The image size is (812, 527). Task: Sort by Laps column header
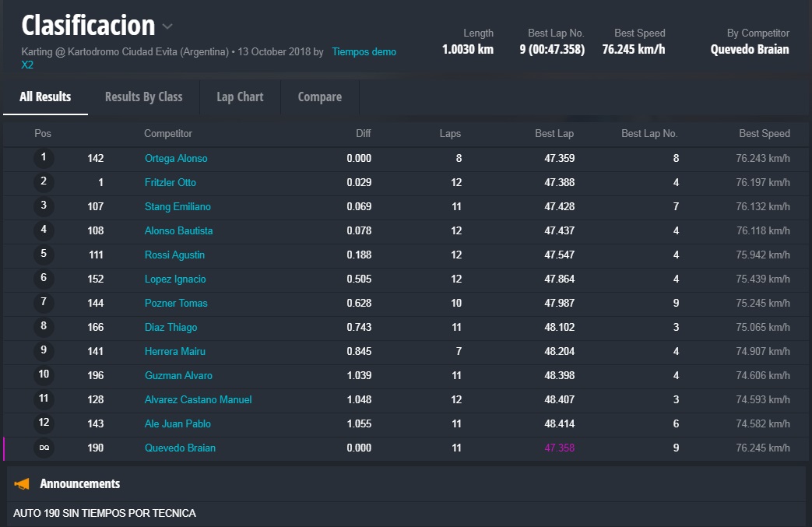tap(450, 134)
